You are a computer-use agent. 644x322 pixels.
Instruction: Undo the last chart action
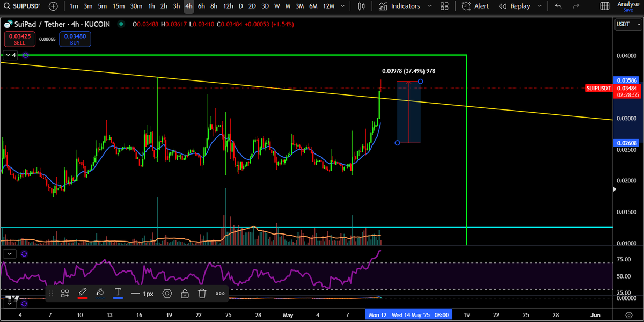[559, 6]
